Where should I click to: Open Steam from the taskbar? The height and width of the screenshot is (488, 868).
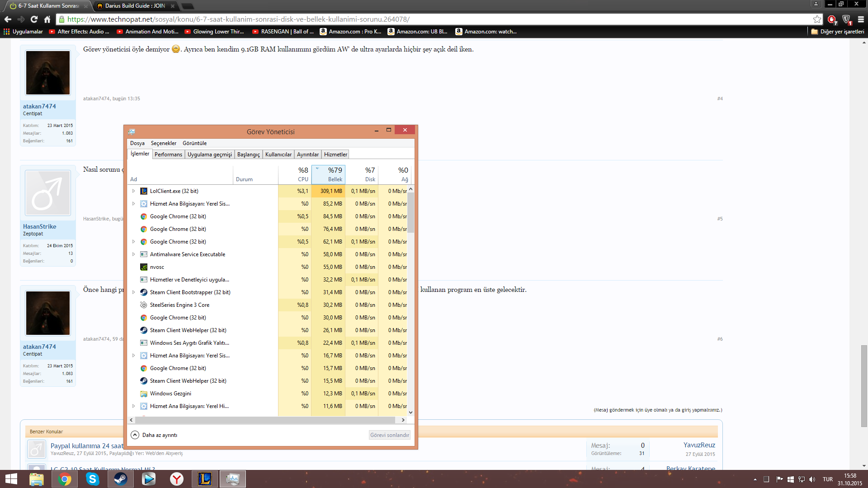click(121, 479)
